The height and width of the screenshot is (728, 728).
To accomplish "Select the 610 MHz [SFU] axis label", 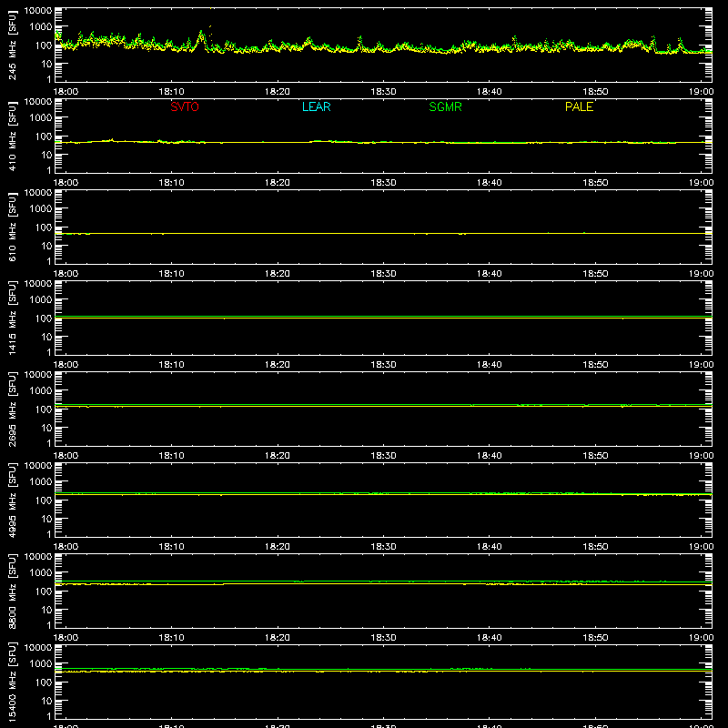I will click(13, 227).
